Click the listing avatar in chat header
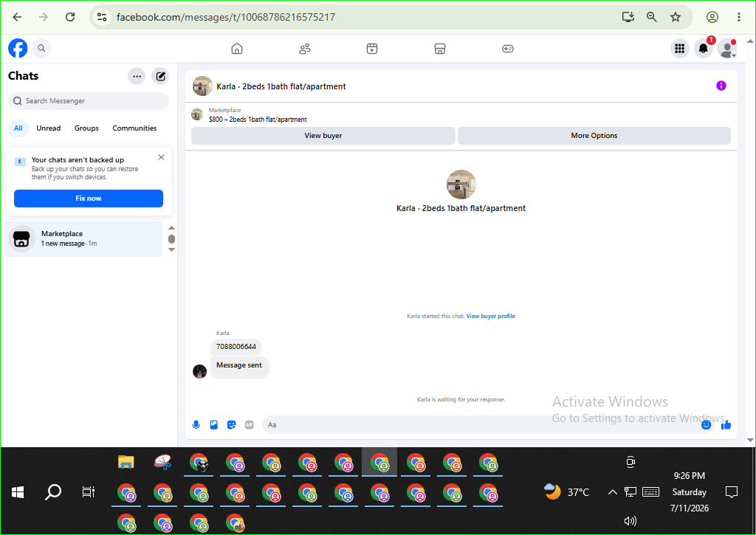 [202, 86]
